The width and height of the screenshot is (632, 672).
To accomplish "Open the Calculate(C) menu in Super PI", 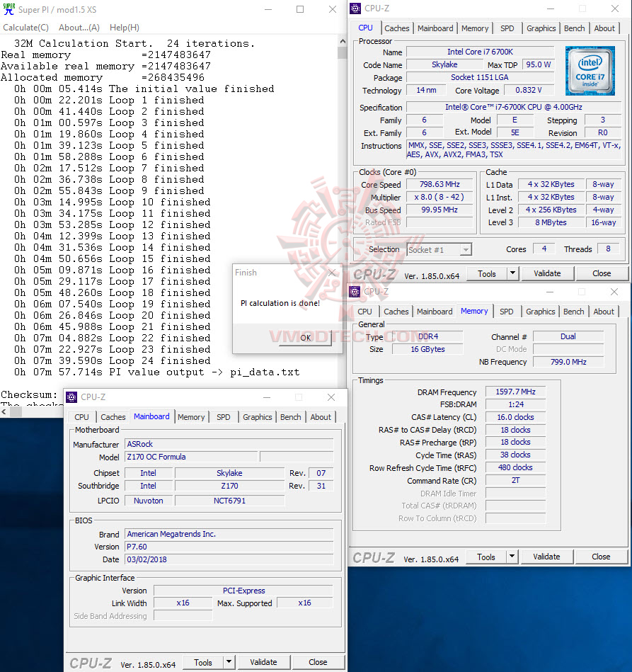I will 25,28.
